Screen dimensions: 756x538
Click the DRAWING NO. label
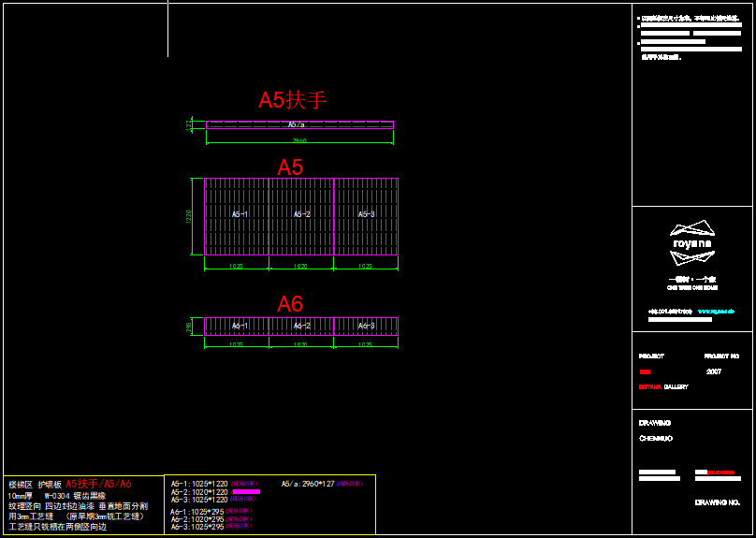point(718,502)
